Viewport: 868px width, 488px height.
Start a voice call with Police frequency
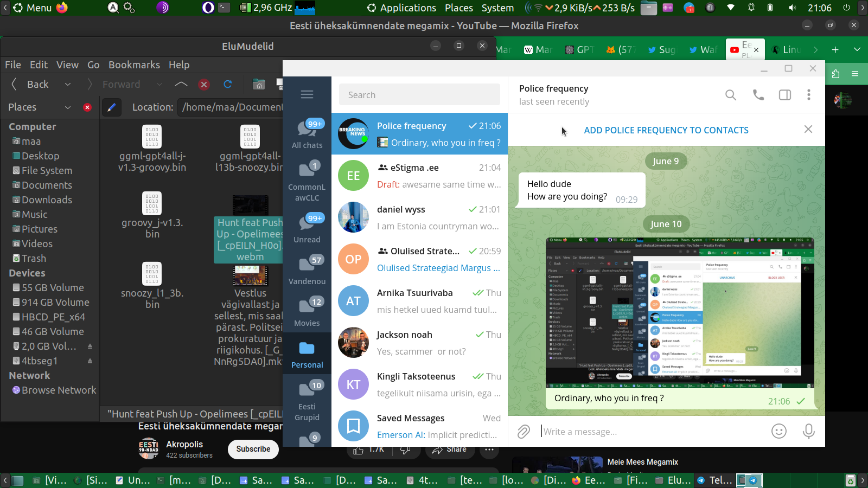(x=758, y=95)
